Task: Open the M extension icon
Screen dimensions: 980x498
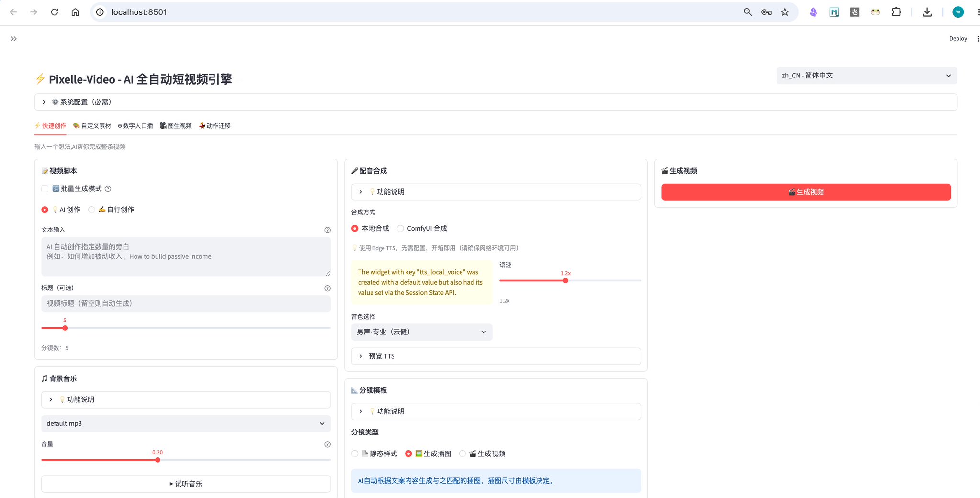Action: 834,12
